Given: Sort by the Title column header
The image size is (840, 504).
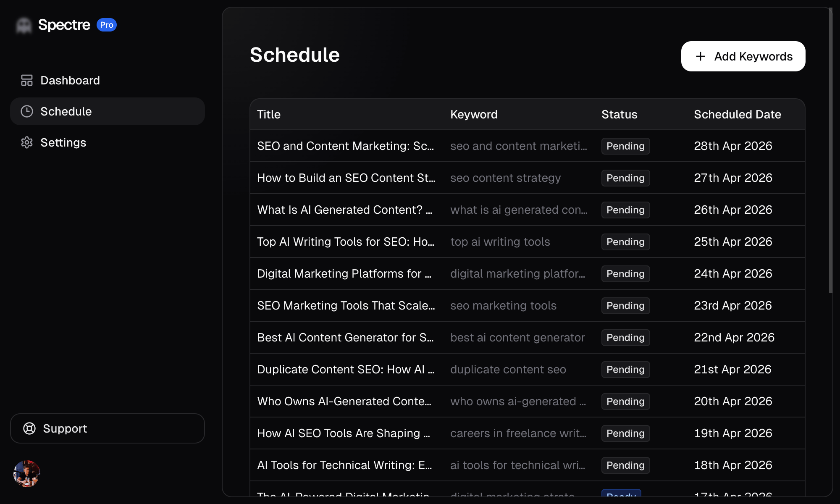Looking at the screenshot, I should [x=268, y=114].
